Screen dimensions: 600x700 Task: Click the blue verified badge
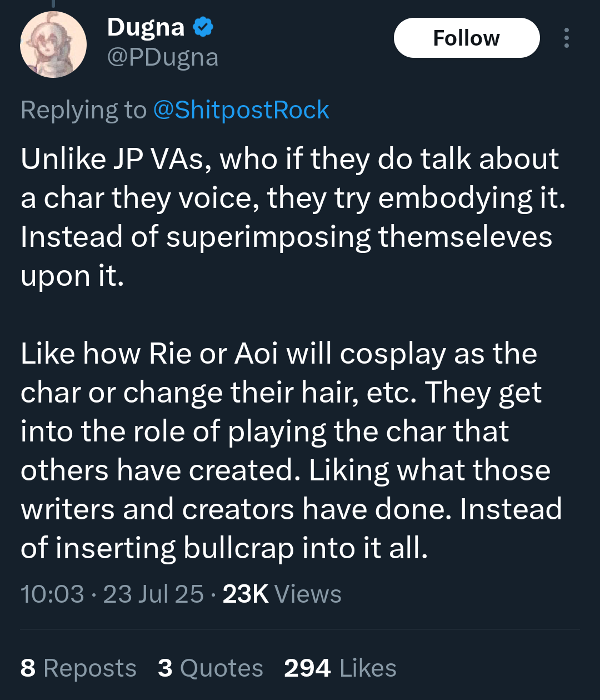click(203, 27)
